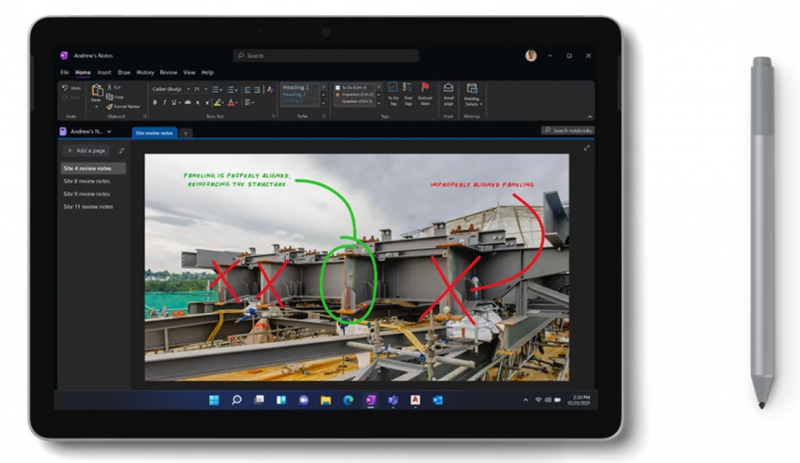
Task: Toggle bold text formatting
Action: tap(155, 102)
